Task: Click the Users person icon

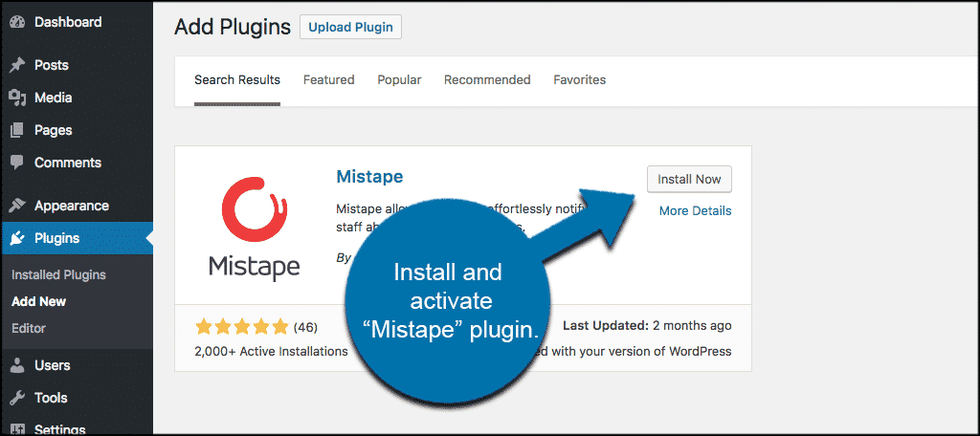Action: tap(16, 365)
